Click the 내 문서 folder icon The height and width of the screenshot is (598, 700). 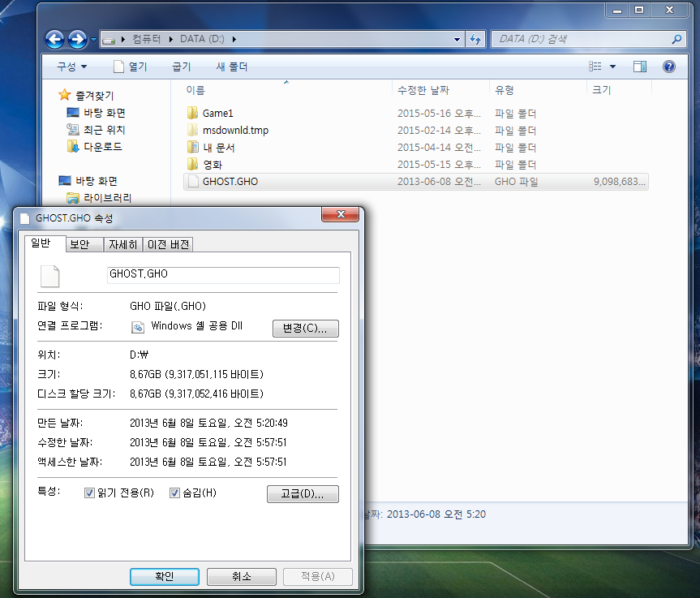pyautogui.click(x=192, y=147)
